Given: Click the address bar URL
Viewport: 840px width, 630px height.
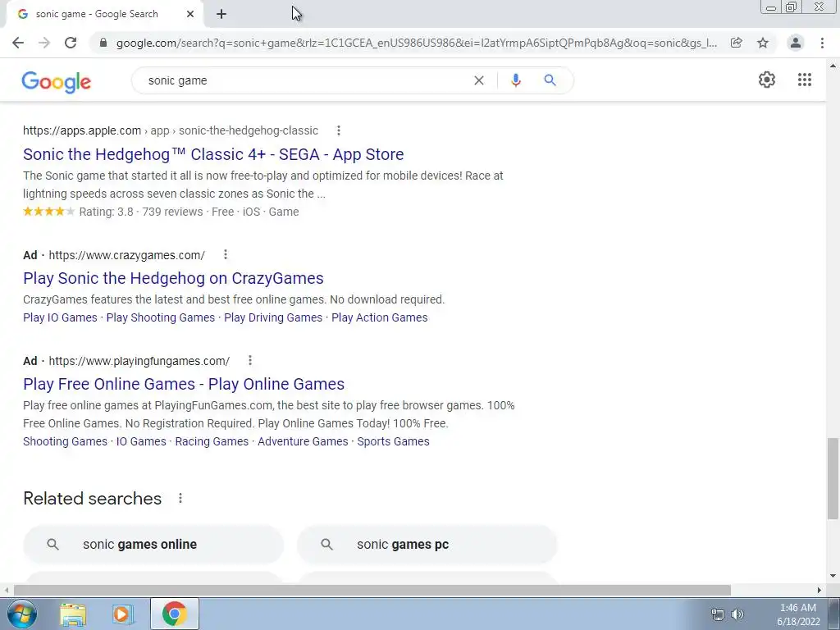Looking at the screenshot, I should click(416, 43).
